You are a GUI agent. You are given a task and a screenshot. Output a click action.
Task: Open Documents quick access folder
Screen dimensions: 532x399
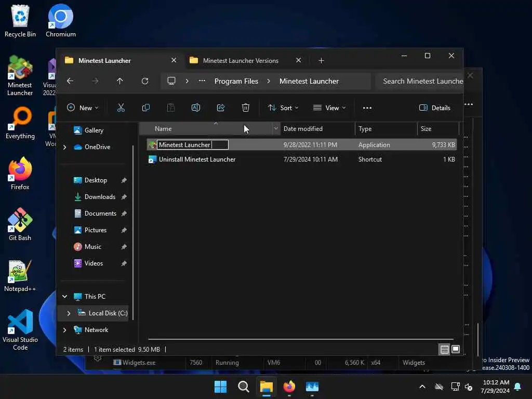tap(100, 214)
